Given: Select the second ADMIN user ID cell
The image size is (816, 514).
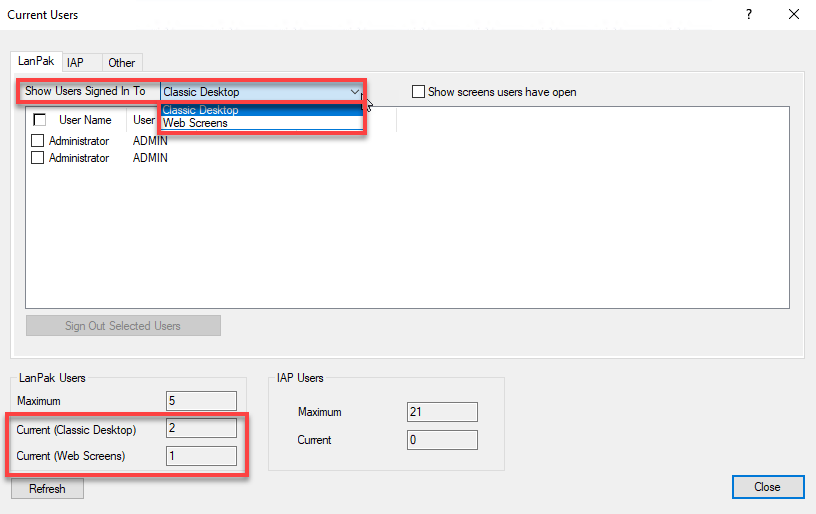Looking at the screenshot, I should point(150,158).
